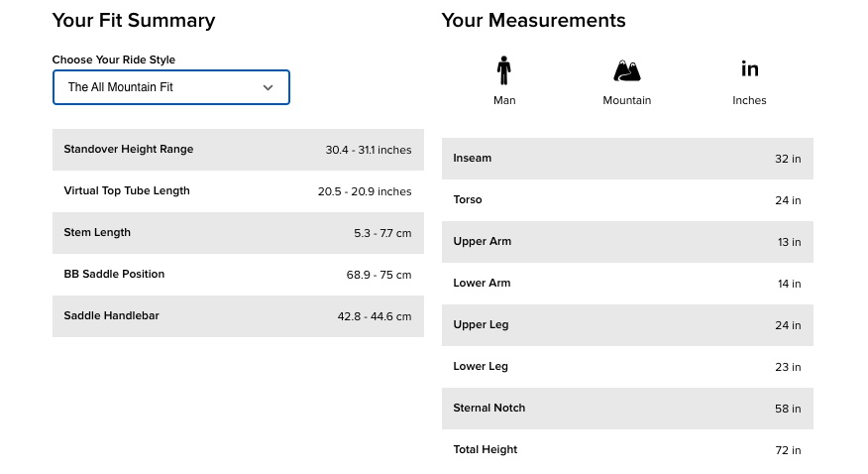Click the Stem Length value 5.3 - 7.7 cm
868x474 pixels.
coord(381,233)
